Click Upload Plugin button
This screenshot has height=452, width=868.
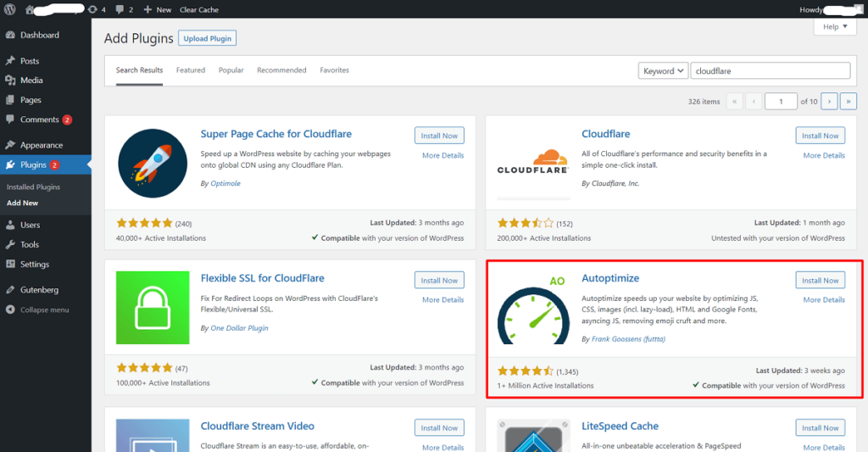coord(207,38)
